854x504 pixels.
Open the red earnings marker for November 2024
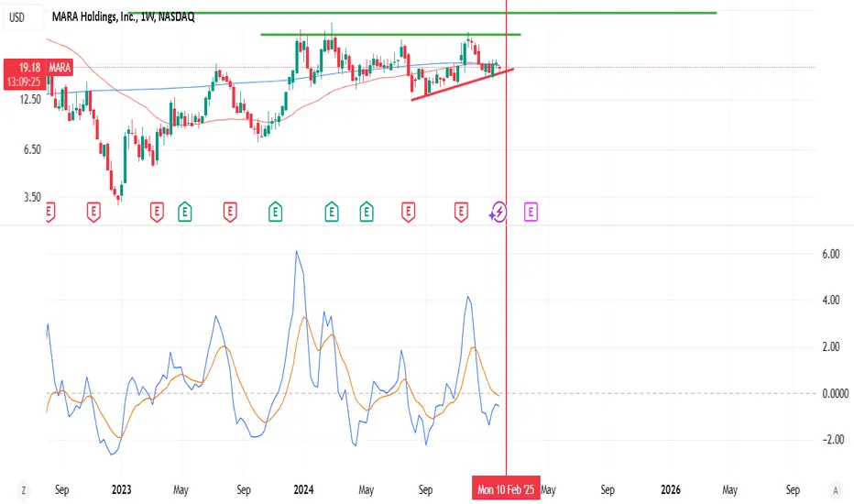(461, 212)
